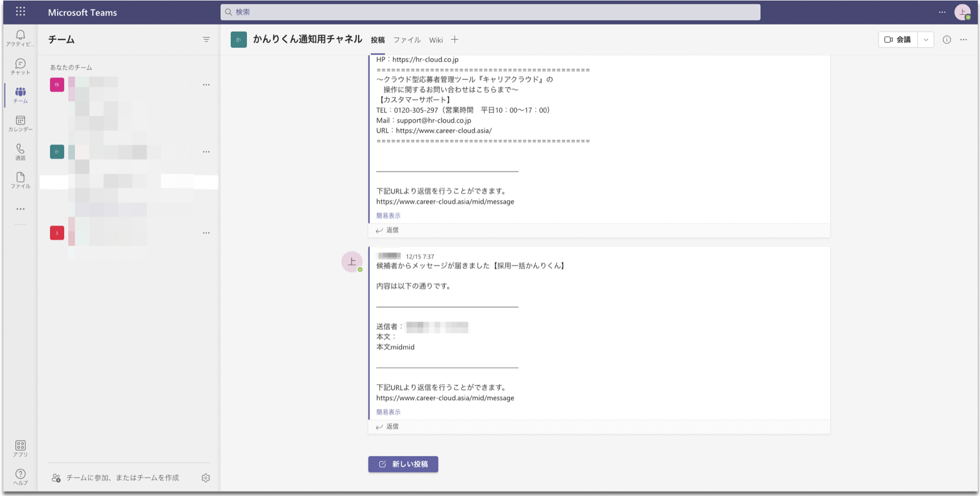Open more options for the first team
The height and width of the screenshot is (496, 980).
207,84
